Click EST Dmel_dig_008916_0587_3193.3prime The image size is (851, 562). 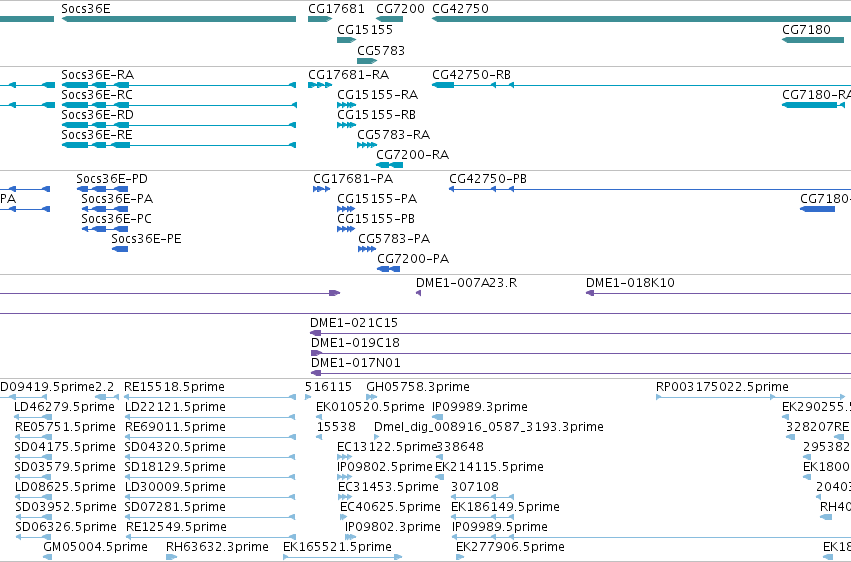click(489, 427)
